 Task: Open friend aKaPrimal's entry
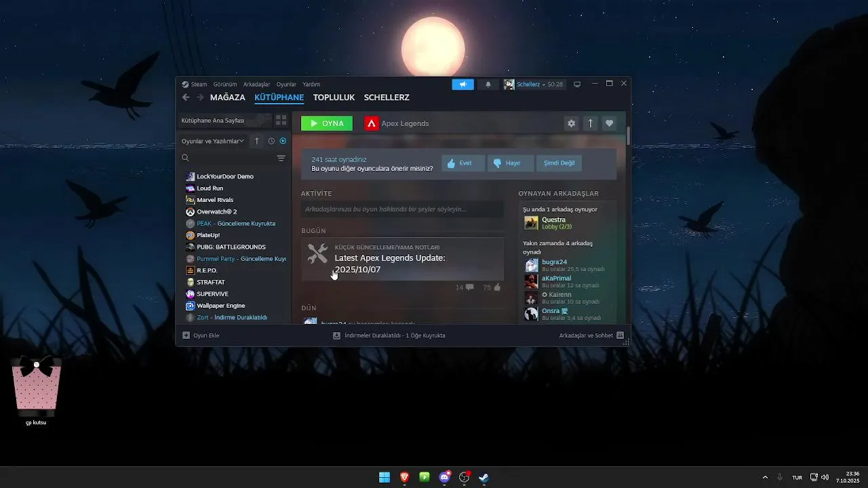[x=568, y=281]
